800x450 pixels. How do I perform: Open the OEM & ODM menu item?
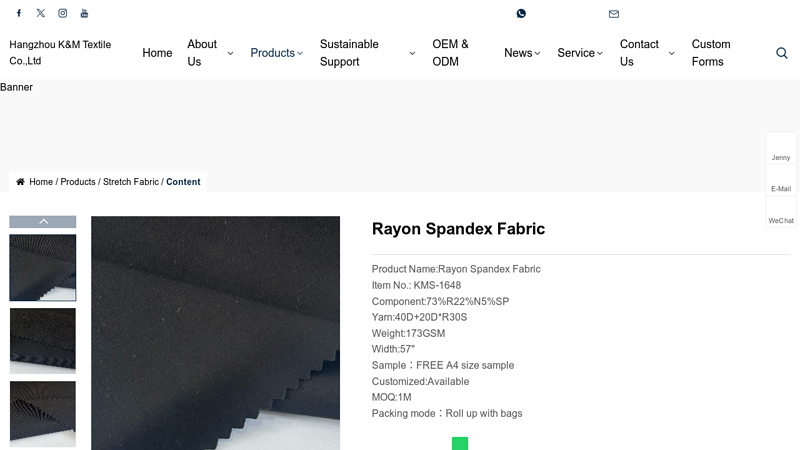(451, 53)
